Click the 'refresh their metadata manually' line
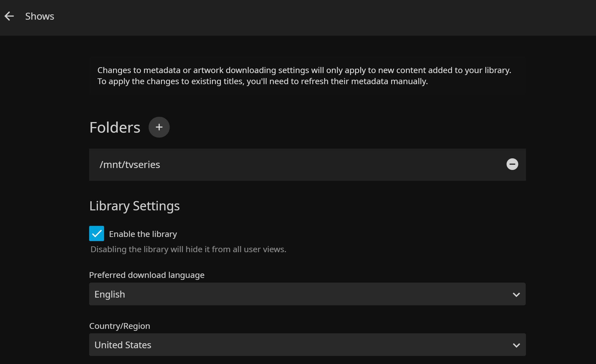 (x=262, y=81)
